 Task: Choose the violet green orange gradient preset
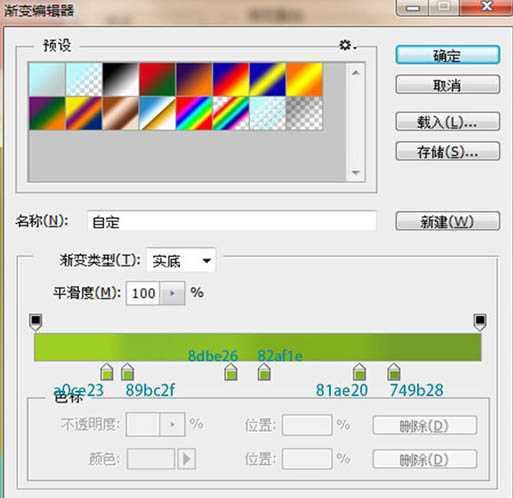pyautogui.click(x=47, y=113)
